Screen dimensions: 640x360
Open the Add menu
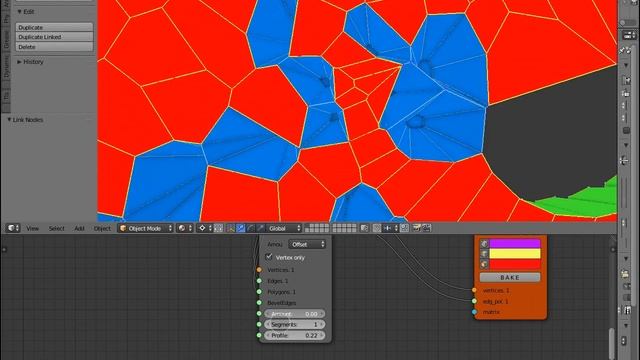click(79, 229)
